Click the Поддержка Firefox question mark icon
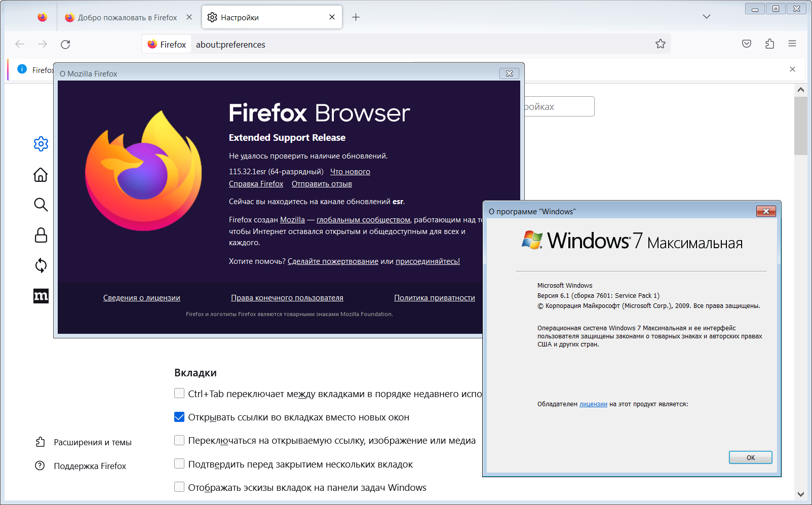 click(x=40, y=466)
